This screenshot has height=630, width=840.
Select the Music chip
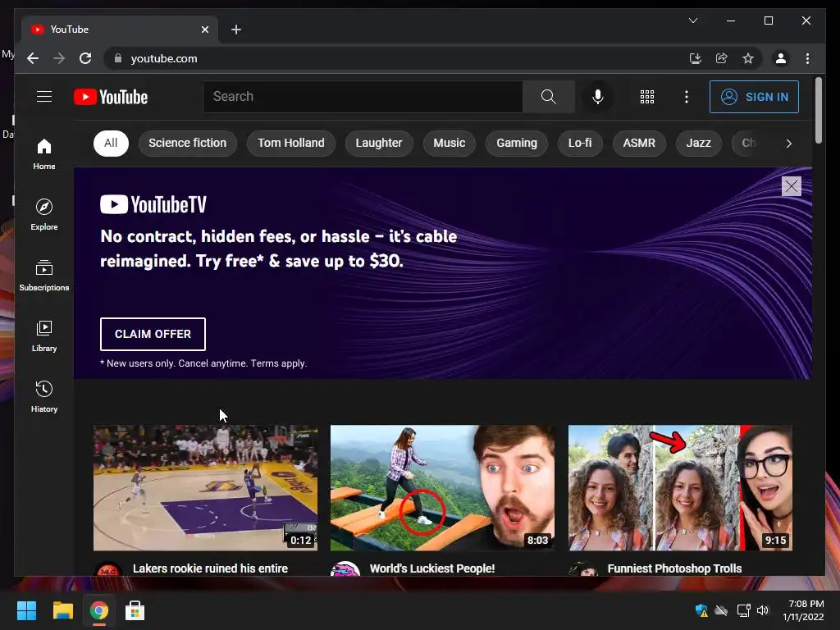pos(449,143)
